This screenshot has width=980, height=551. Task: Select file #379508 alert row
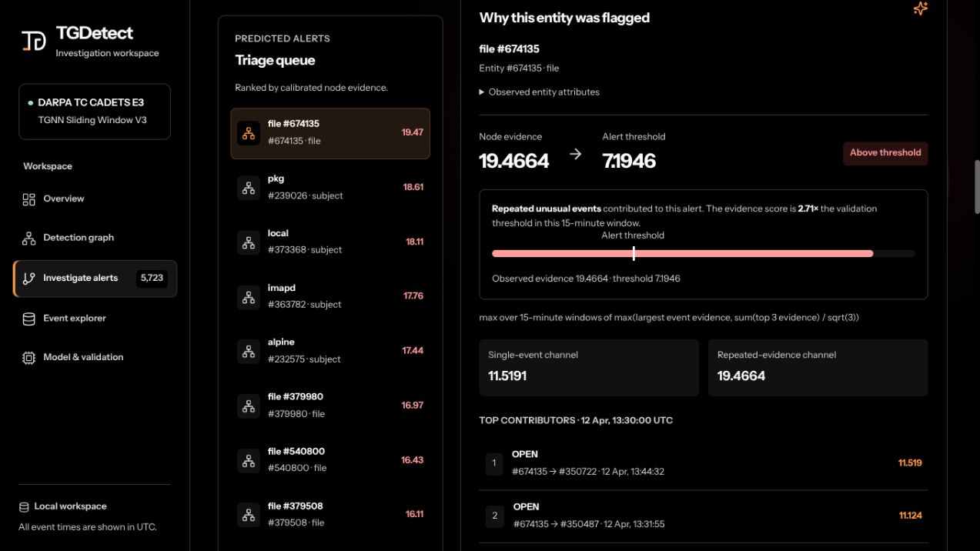330,515
